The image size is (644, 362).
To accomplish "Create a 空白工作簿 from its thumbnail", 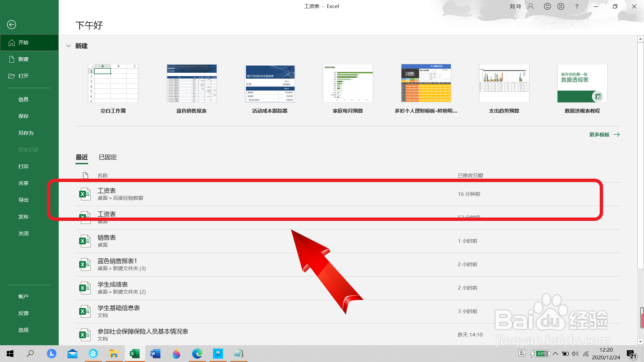I will (113, 83).
